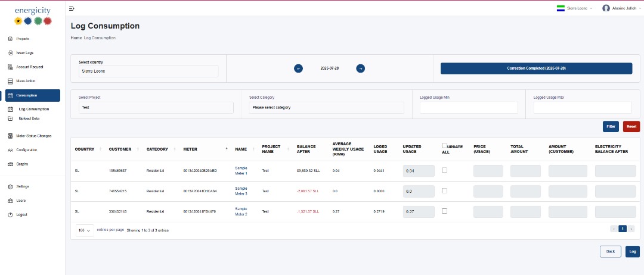The height and width of the screenshot is (275, 644).
Task: Click customer number 306452146
Action: click(117, 211)
